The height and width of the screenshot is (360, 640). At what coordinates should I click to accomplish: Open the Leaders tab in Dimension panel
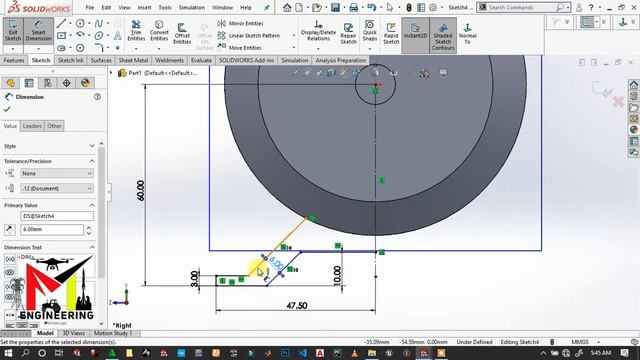(x=32, y=126)
